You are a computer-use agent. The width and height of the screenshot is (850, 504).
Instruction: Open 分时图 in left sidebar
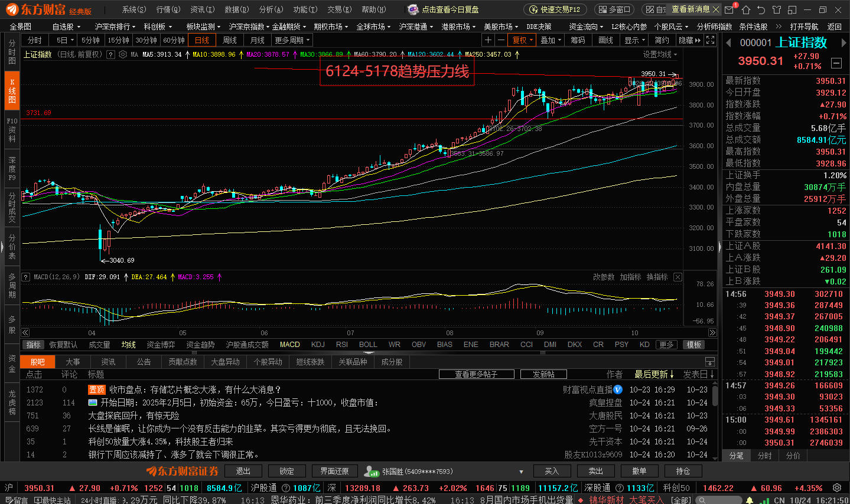[x=12, y=52]
